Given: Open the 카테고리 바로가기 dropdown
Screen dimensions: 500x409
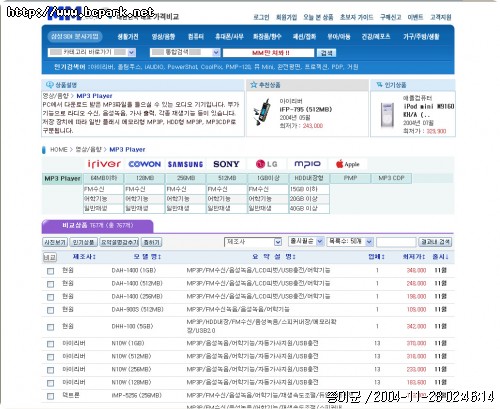Looking at the screenshot, I should click(x=92, y=52).
